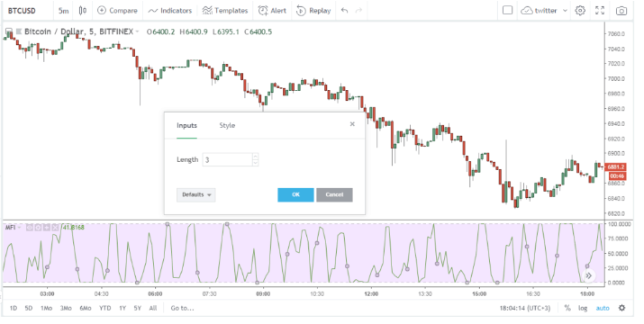Open the Indicators menu
644x324 pixels.
pyautogui.click(x=169, y=11)
